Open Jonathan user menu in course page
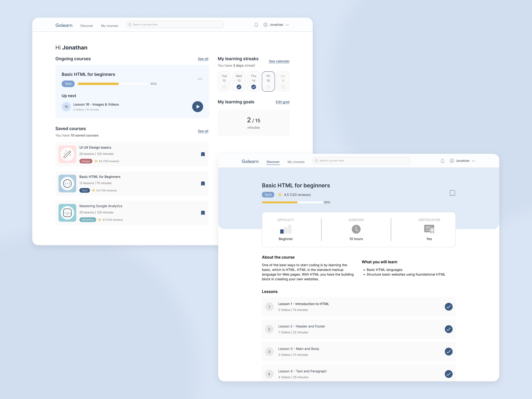The height and width of the screenshot is (399, 532). click(x=463, y=161)
